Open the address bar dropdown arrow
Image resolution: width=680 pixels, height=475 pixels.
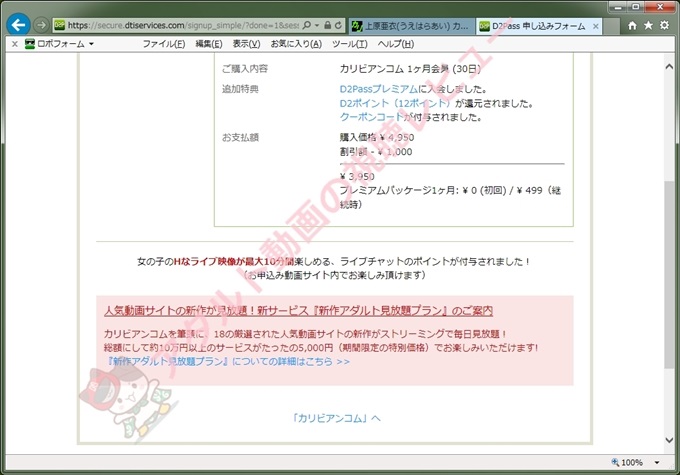coord(317,26)
